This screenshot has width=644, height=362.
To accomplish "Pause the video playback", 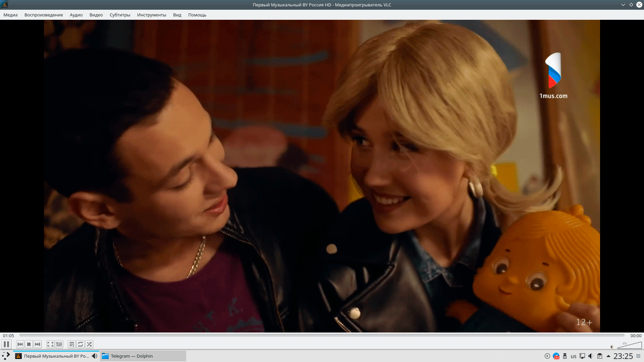I will (x=6, y=344).
